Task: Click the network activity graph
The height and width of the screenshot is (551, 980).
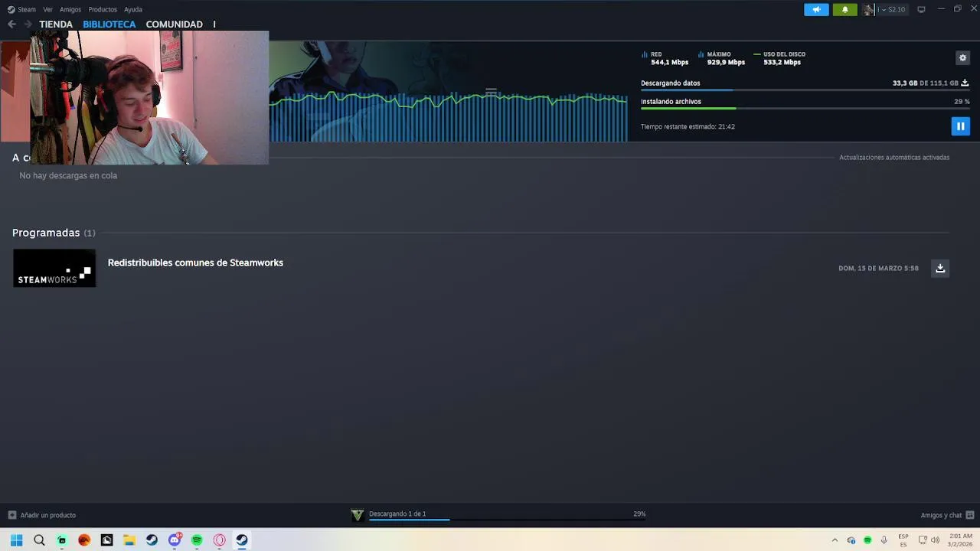Action: 448,117
